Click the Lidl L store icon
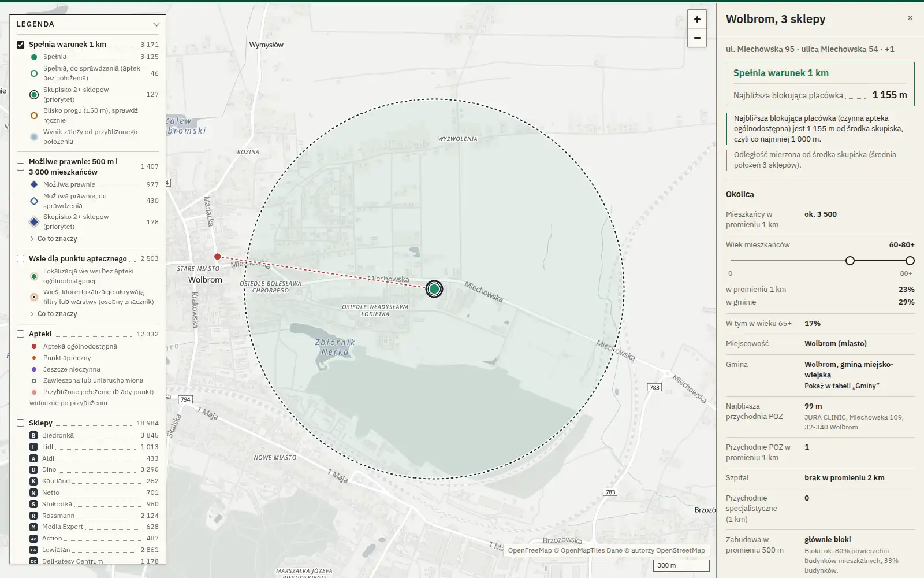This screenshot has height=578, width=924. coord(33,447)
